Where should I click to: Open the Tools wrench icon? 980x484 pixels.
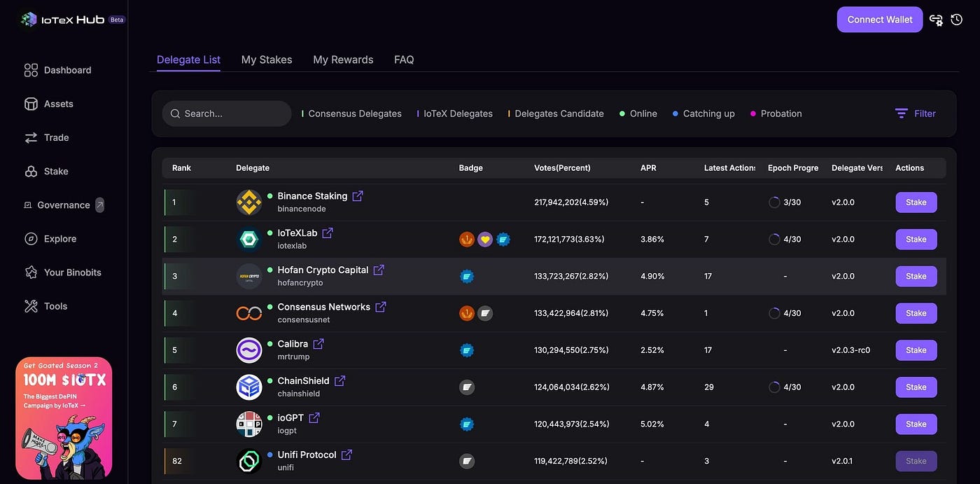(x=31, y=306)
